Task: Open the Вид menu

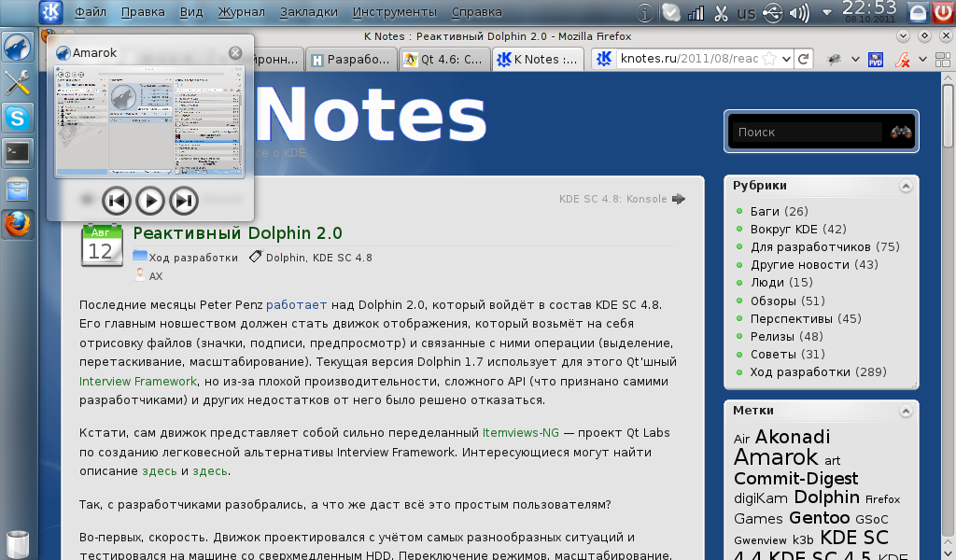Action: [191, 11]
